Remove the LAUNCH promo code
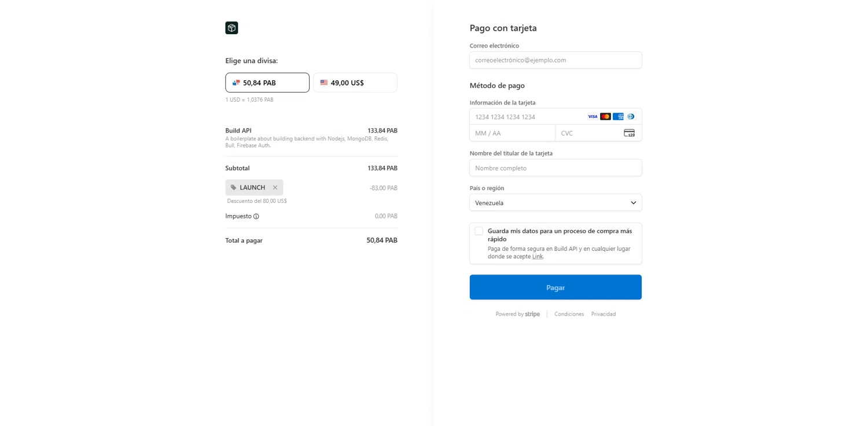Viewport: 868px width, 426px height. [x=275, y=187]
